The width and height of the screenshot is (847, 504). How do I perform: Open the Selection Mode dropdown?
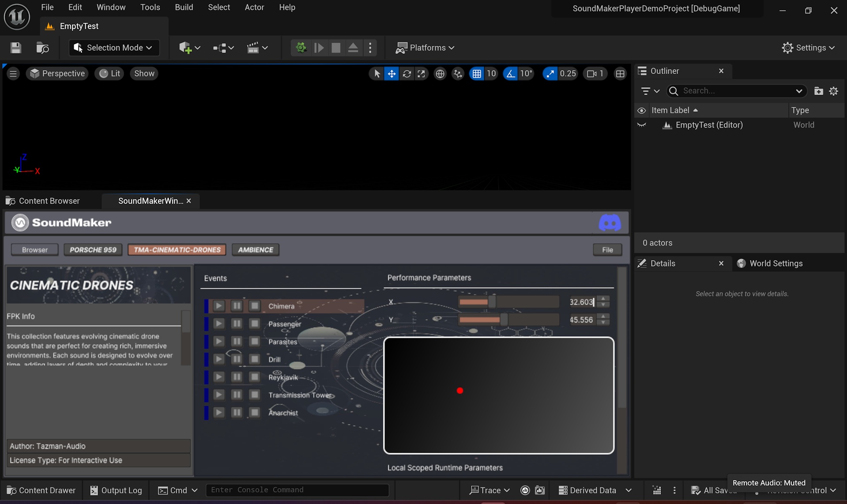pyautogui.click(x=113, y=48)
